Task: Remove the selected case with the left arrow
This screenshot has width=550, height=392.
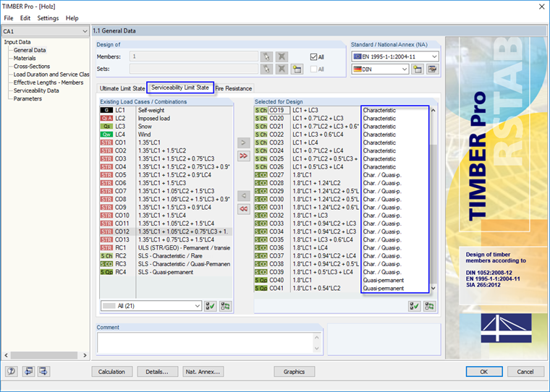Action: coord(243,196)
